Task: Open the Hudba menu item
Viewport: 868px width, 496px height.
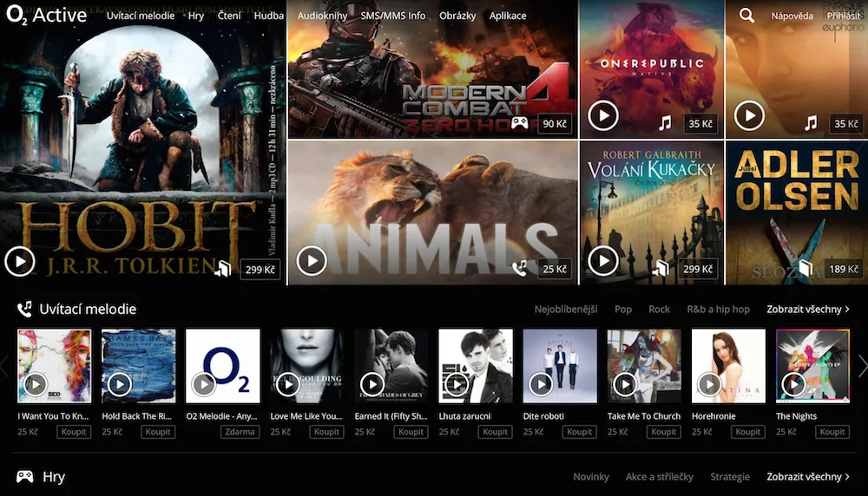Action: (268, 16)
